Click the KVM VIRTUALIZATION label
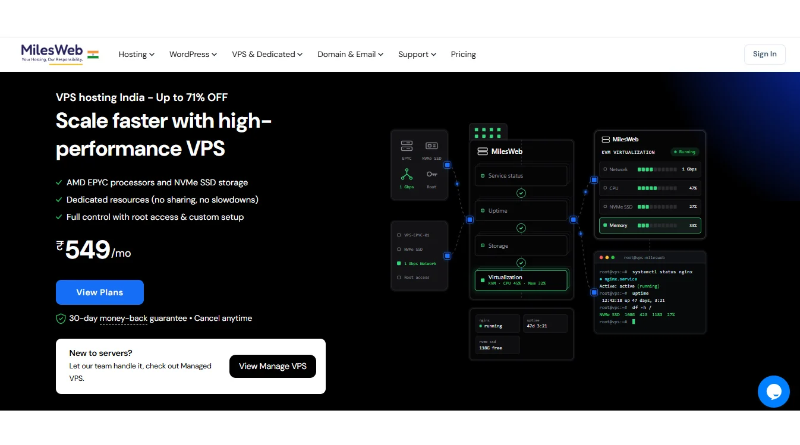800x445 pixels. pos(628,152)
